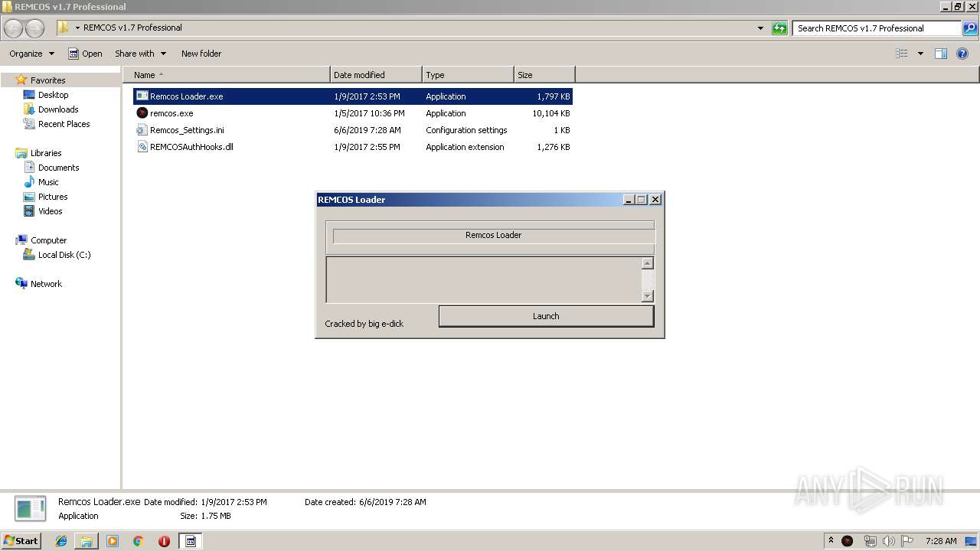This screenshot has height=551, width=980.
Task: Click the Configuration settings type cell
Action: [466, 130]
